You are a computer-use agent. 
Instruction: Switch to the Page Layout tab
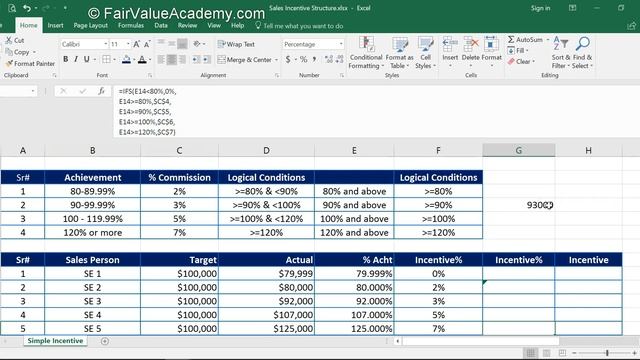click(90, 25)
